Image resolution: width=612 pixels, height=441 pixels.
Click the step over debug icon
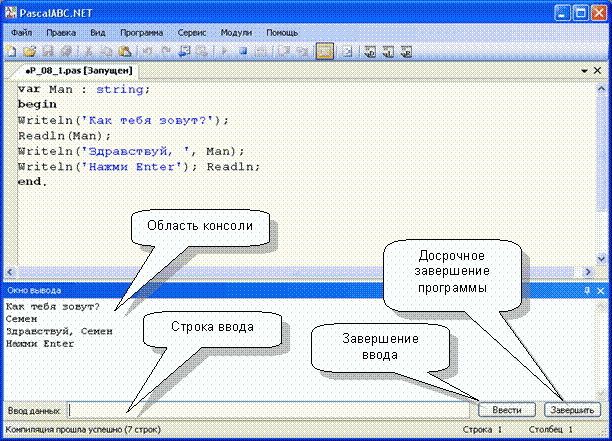pos(284,51)
